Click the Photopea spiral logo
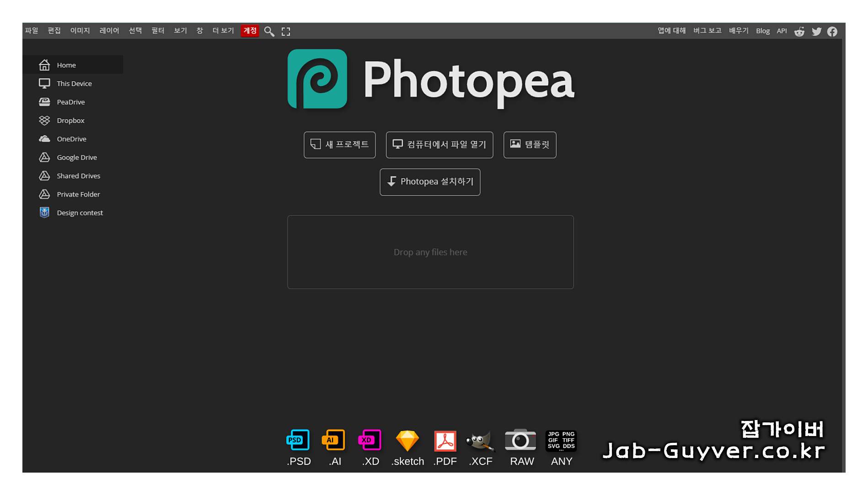868x495 pixels. [x=317, y=79]
